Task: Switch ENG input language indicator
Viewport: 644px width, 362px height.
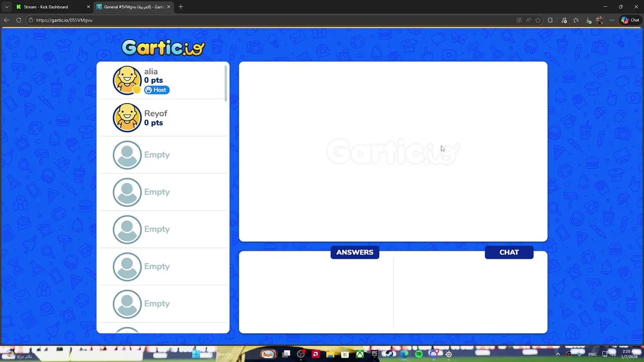Action: [592, 354]
